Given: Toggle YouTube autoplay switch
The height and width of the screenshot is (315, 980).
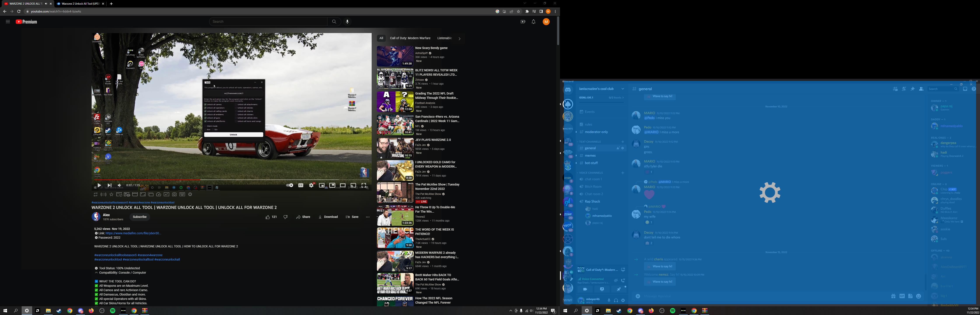Looking at the screenshot, I should click(x=289, y=185).
